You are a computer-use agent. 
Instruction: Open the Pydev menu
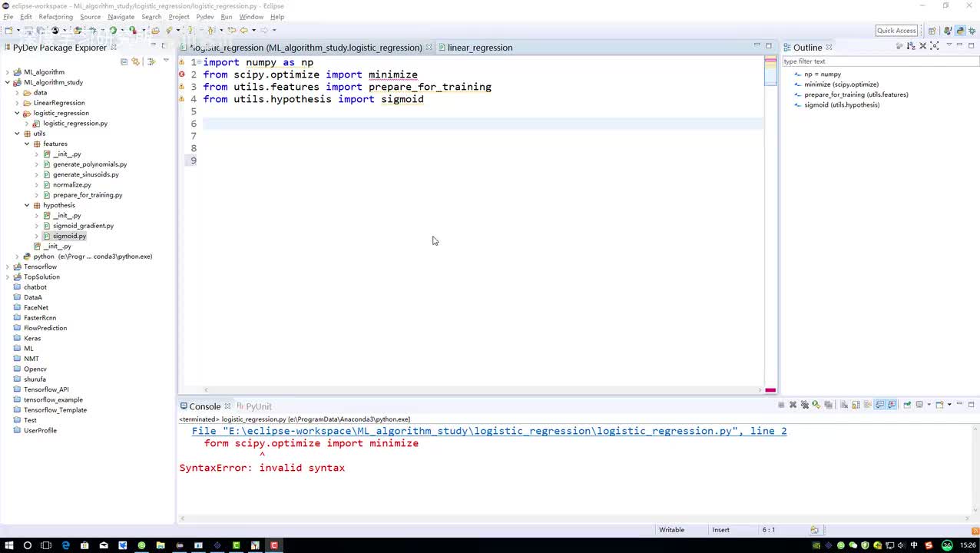point(205,17)
